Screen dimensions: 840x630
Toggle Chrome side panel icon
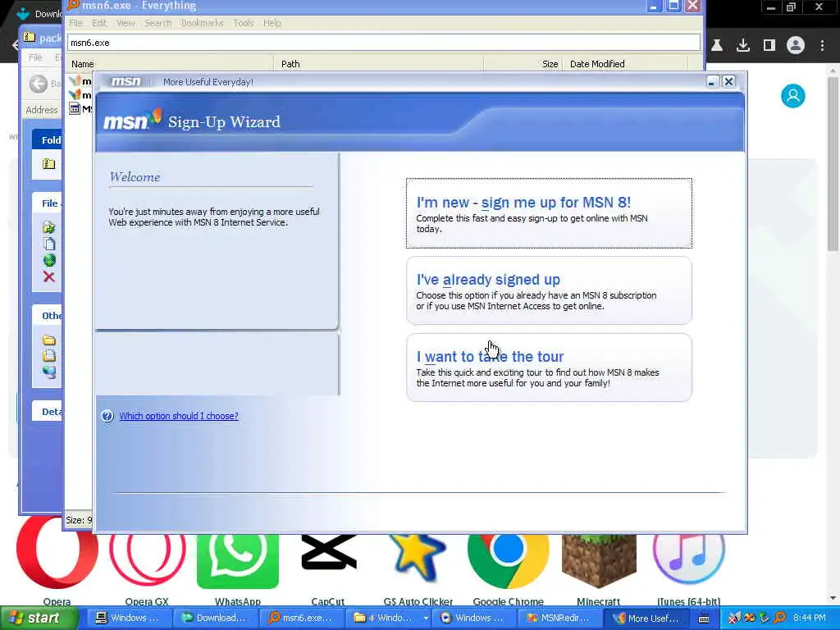[x=769, y=45]
